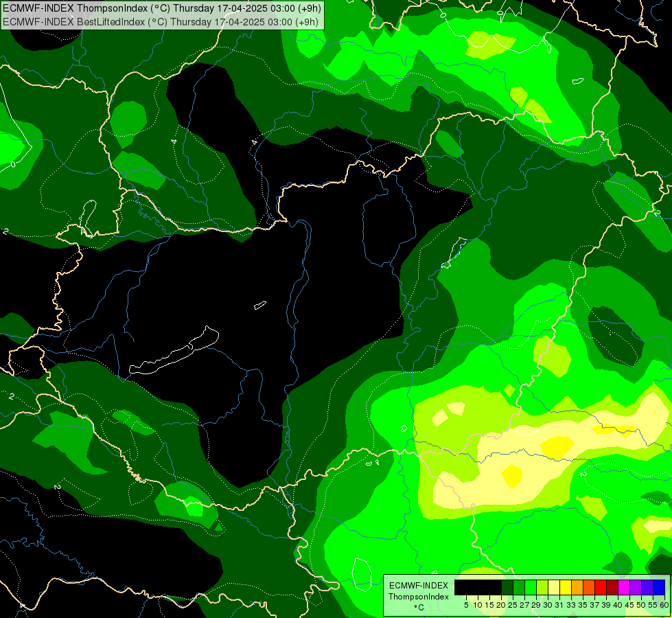Click the legend tick label 60
The height and width of the screenshot is (618, 672).
click(x=664, y=605)
